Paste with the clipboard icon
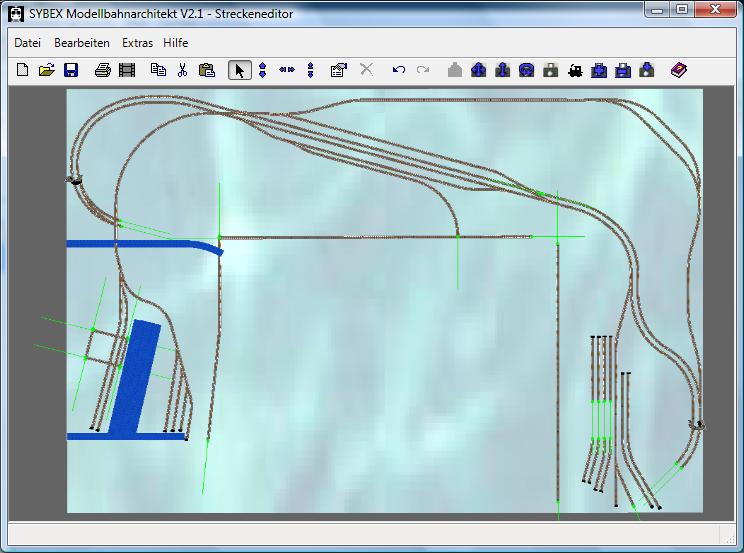This screenshot has height=553, width=744. point(207,70)
